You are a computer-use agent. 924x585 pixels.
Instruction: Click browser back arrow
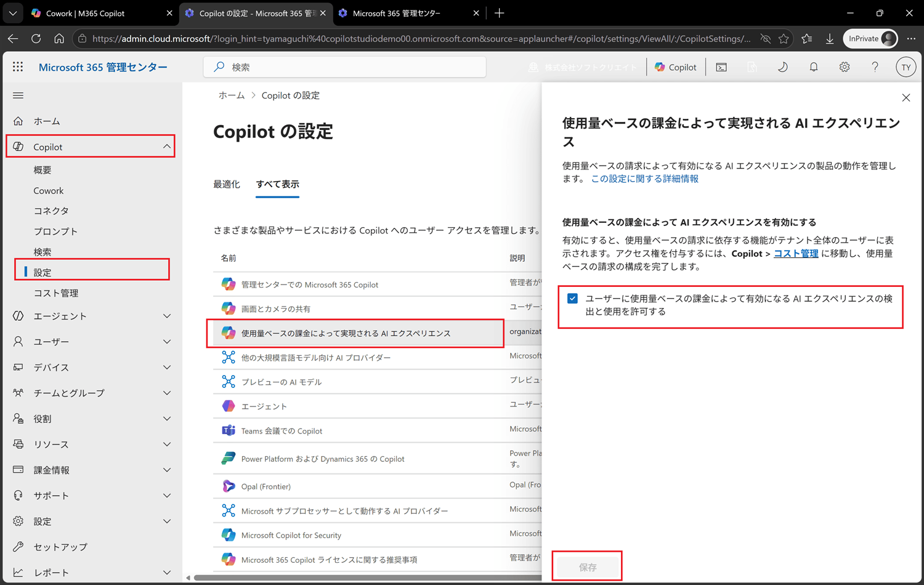point(13,38)
